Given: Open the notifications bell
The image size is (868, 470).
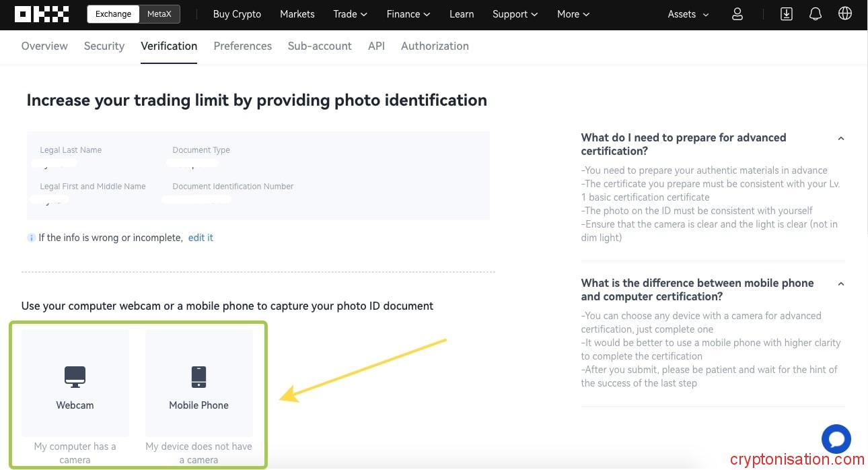Looking at the screenshot, I should pyautogui.click(x=816, y=14).
